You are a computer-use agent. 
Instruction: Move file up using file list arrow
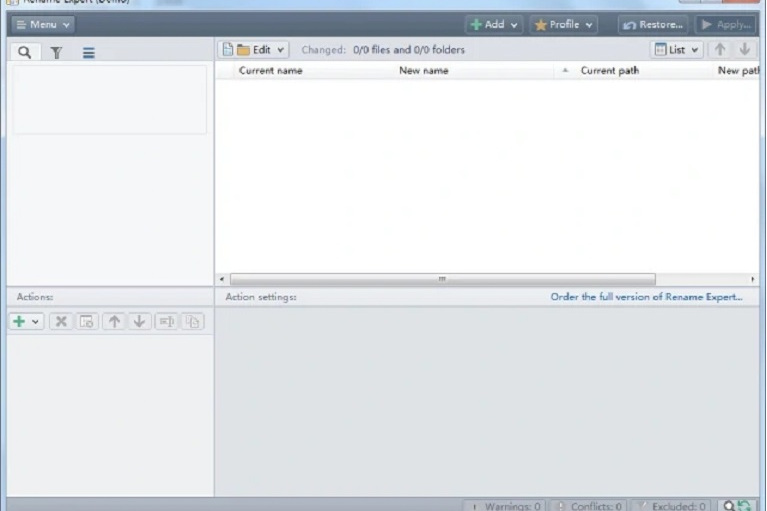tap(720, 49)
